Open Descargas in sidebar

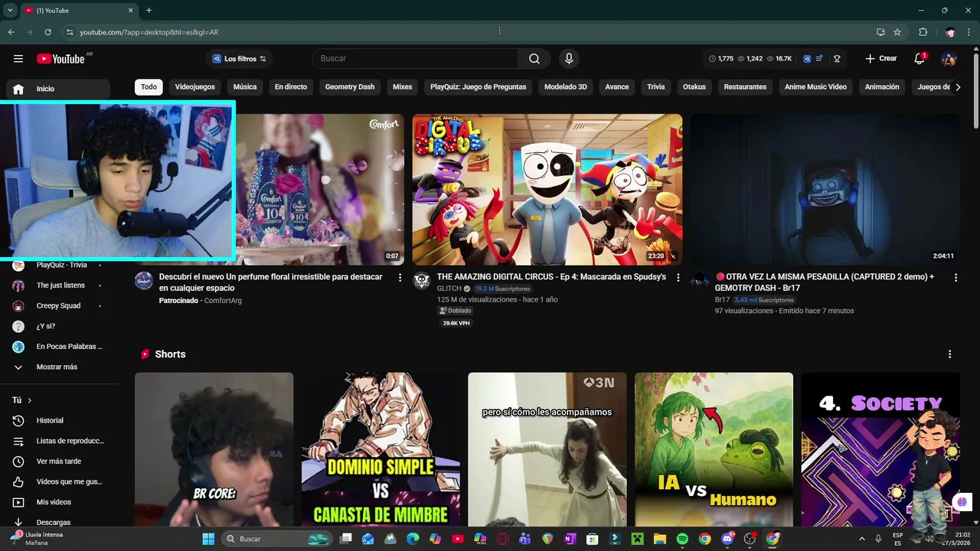point(60,522)
